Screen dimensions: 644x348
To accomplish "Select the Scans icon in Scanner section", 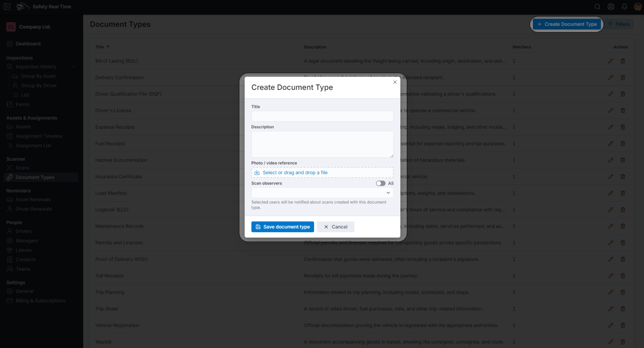I will point(10,168).
